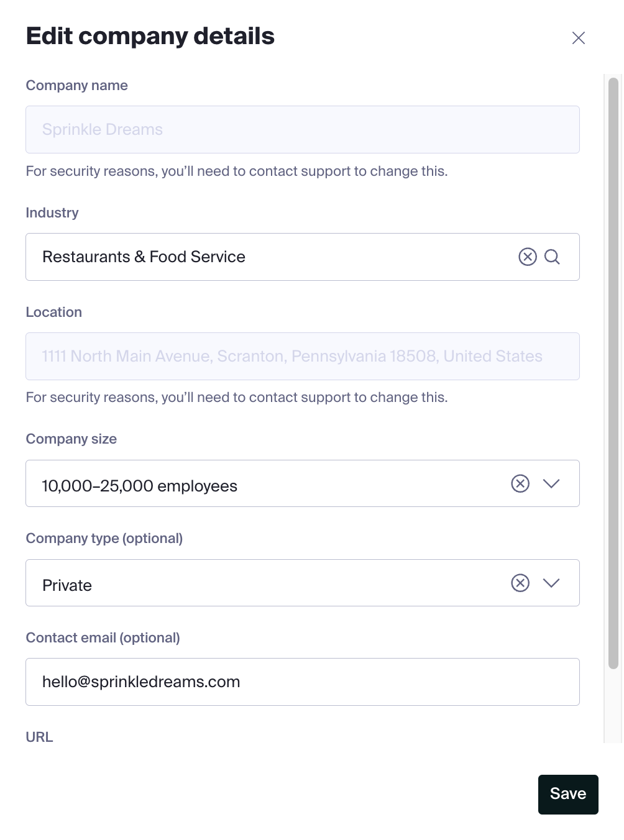Click the Location label
The image size is (624, 840).
[54, 312]
